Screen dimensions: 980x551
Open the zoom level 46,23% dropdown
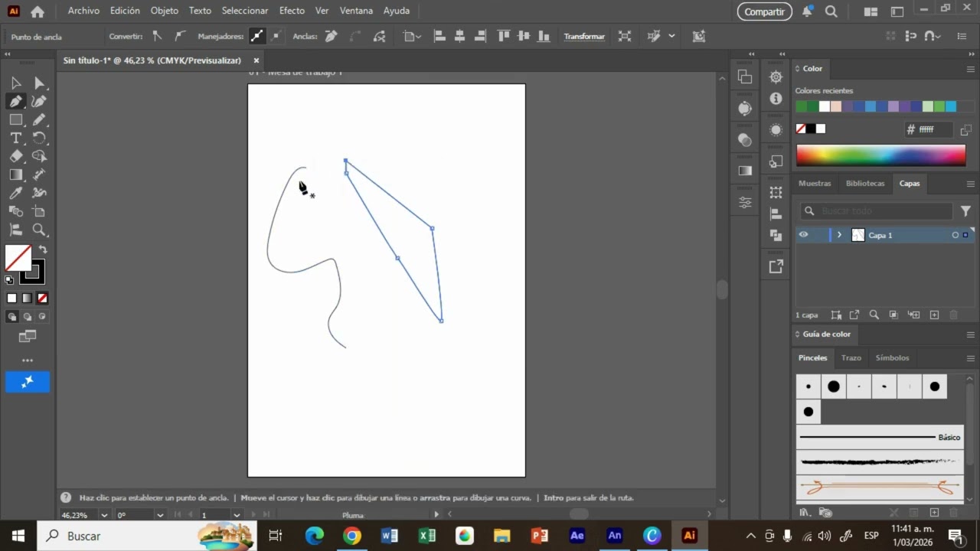click(105, 515)
